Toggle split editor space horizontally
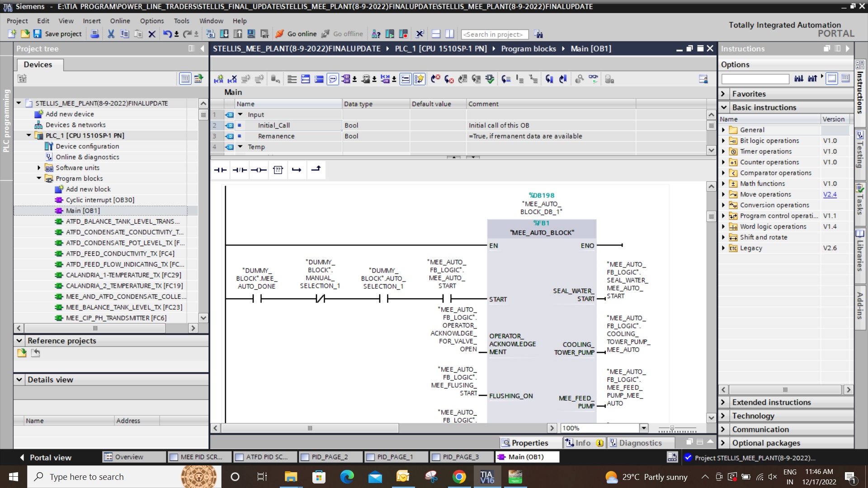This screenshot has width=868, height=488. pyautogui.click(x=436, y=34)
